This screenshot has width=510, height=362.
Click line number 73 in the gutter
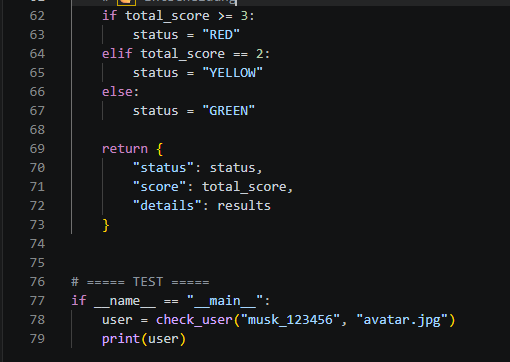tap(37, 225)
